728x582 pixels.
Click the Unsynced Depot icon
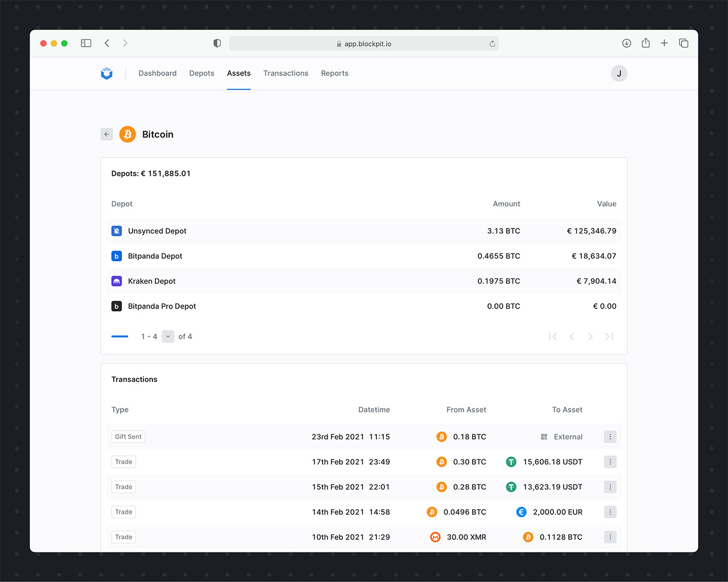tap(117, 231)
